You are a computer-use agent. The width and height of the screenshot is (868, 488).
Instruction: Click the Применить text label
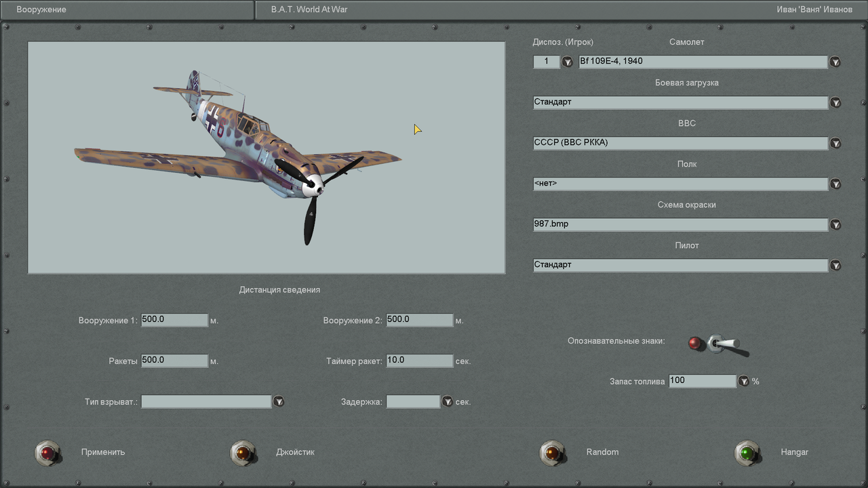[x=103, y=452]
